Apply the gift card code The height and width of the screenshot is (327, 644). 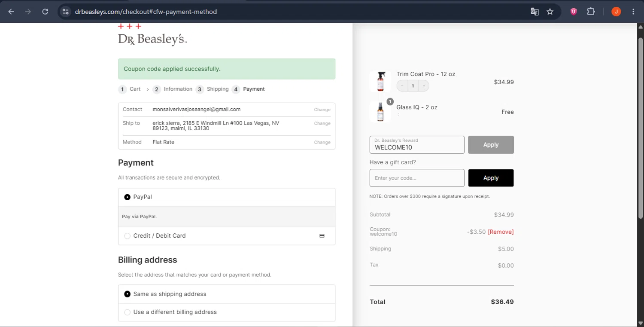(x=491, y=178)
